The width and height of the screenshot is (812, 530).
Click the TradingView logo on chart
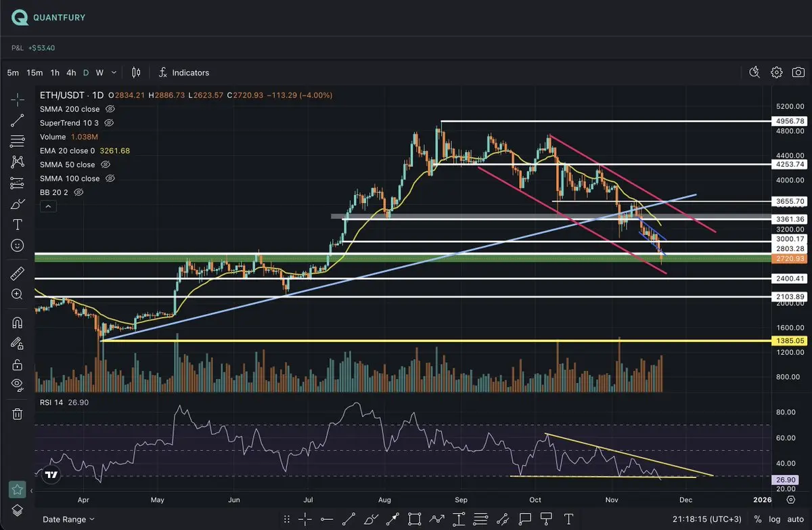pyautogui.click(x=51, y=474)
